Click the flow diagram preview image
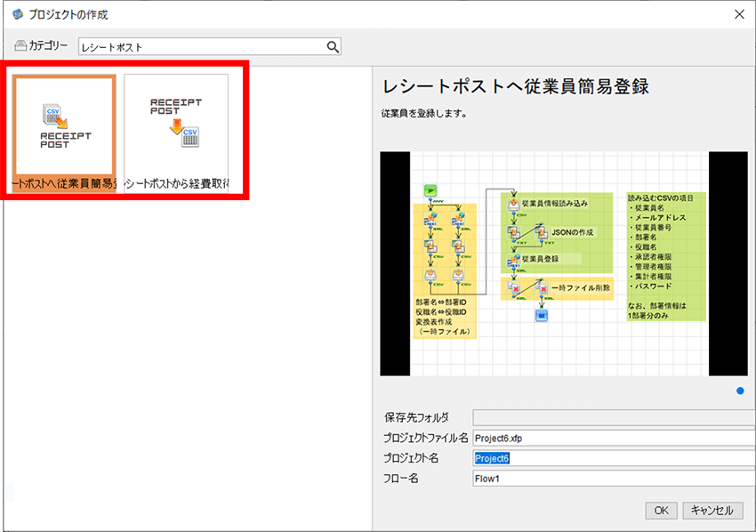 tap(564, 263)
